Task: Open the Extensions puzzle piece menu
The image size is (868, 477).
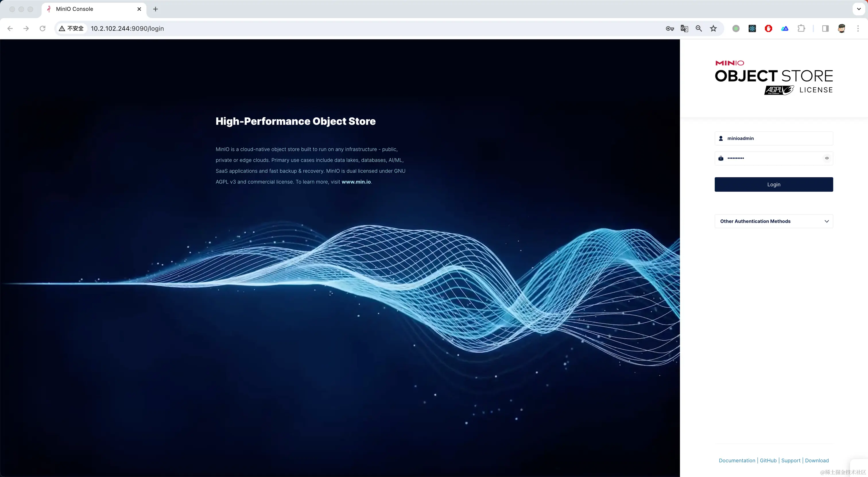Action: 801,29
